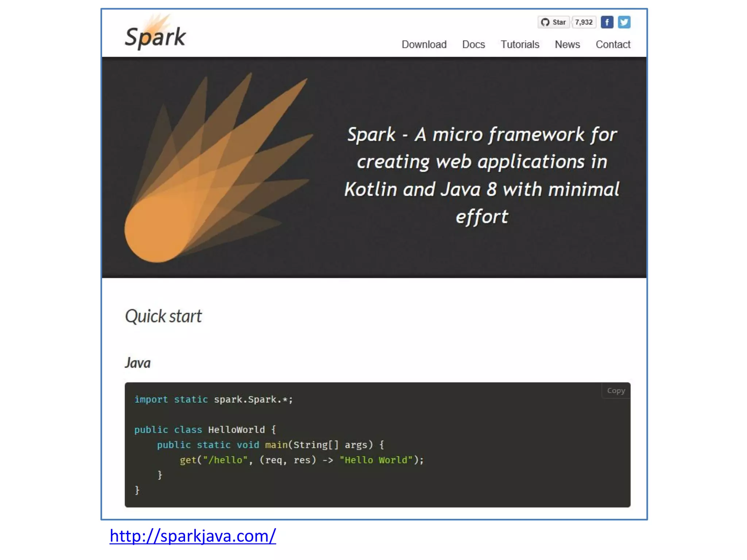Click the Quick start heading

click(163, 316)
